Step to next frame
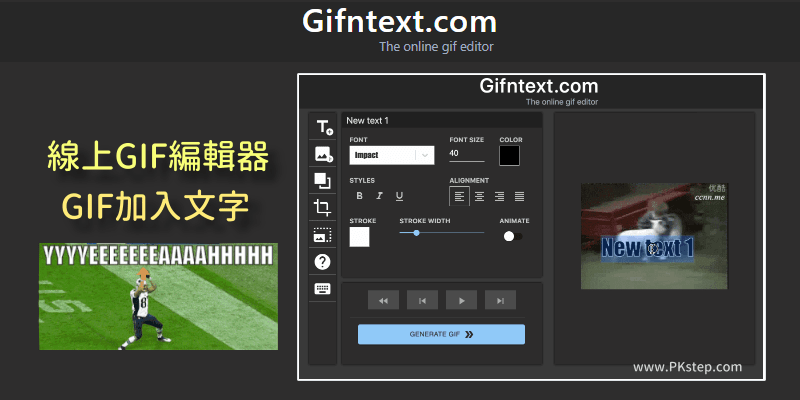This screenshot has width=800, height=400. 500,300
